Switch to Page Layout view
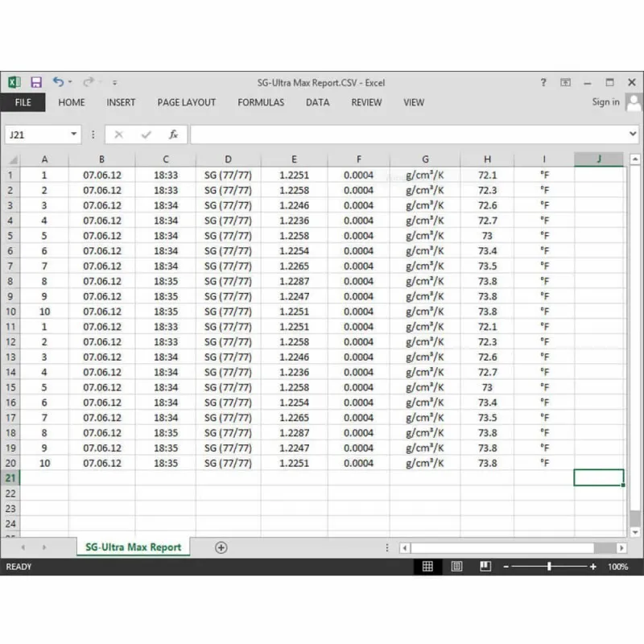 (x=456, y=567)
